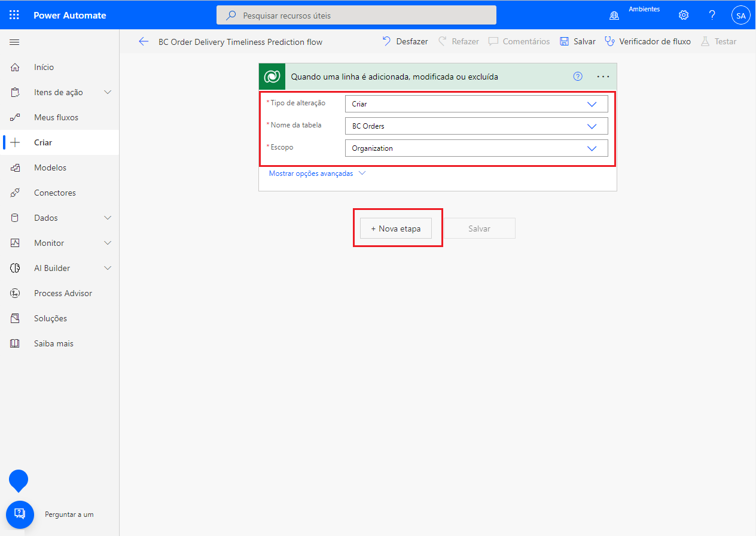
Task: Select Process Advisor in the sidebar
Action: [x=63, y=293]
